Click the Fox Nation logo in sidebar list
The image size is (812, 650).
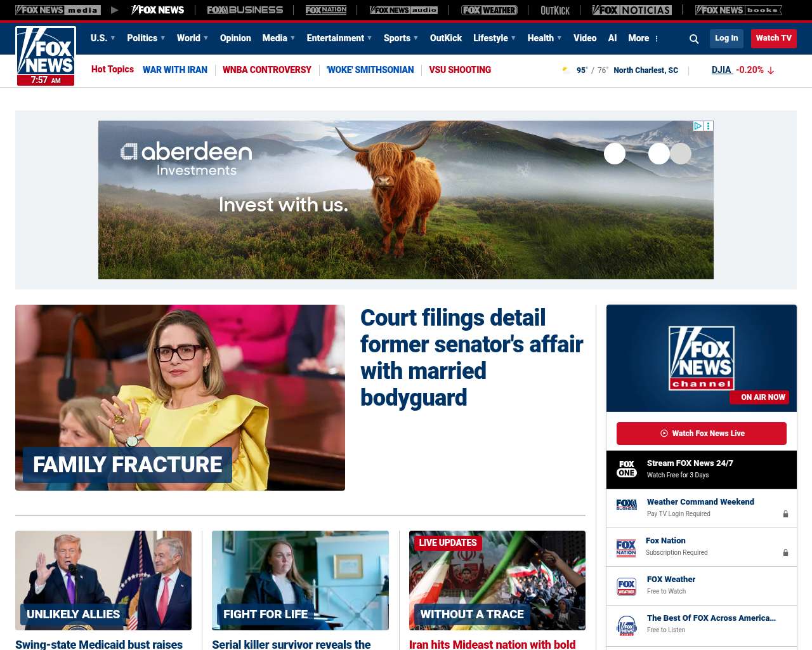pos(626,547)
